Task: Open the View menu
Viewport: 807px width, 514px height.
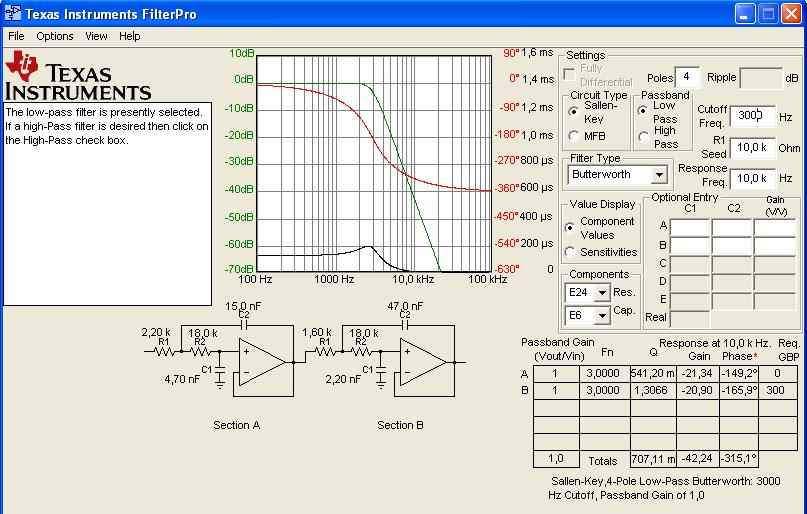Action: (96, 36)
